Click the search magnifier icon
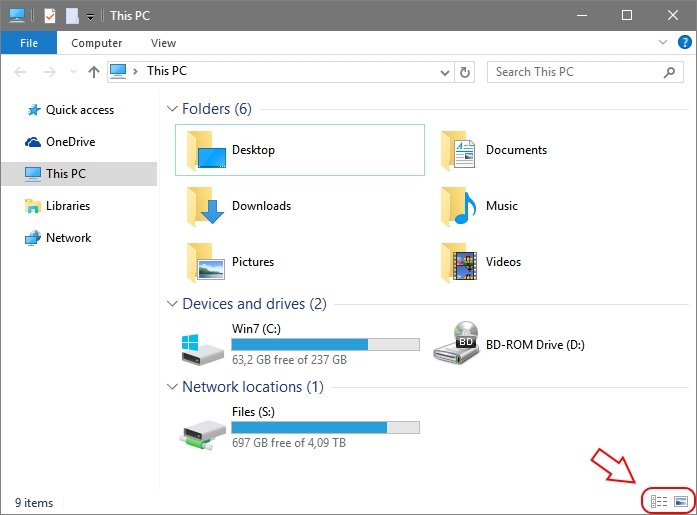This screenshot has height=515, width=697. (x=669, y=72)
